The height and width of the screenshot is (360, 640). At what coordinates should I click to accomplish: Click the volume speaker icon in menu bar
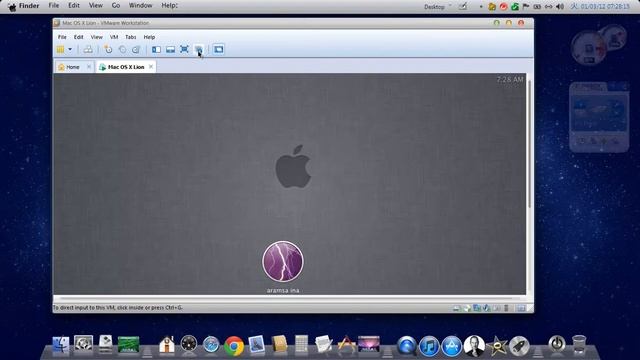pyautogui.click(x=560, y=7)
